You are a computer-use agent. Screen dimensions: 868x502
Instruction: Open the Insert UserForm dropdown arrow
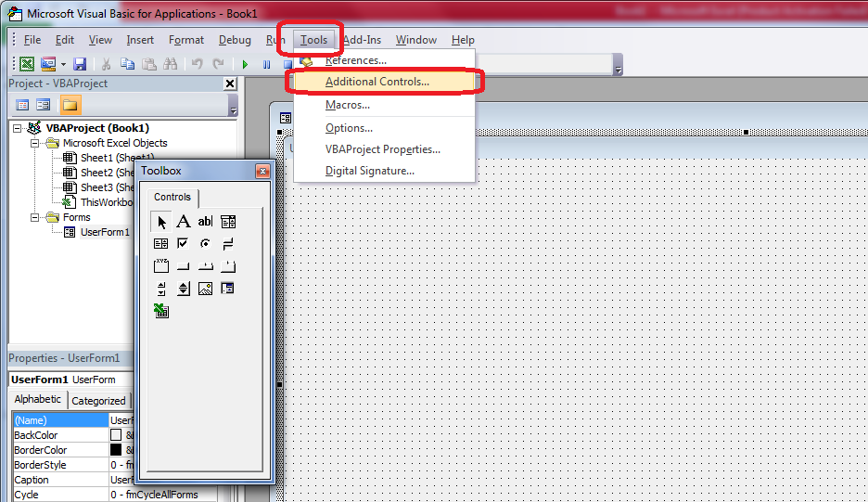click(63, 65)
